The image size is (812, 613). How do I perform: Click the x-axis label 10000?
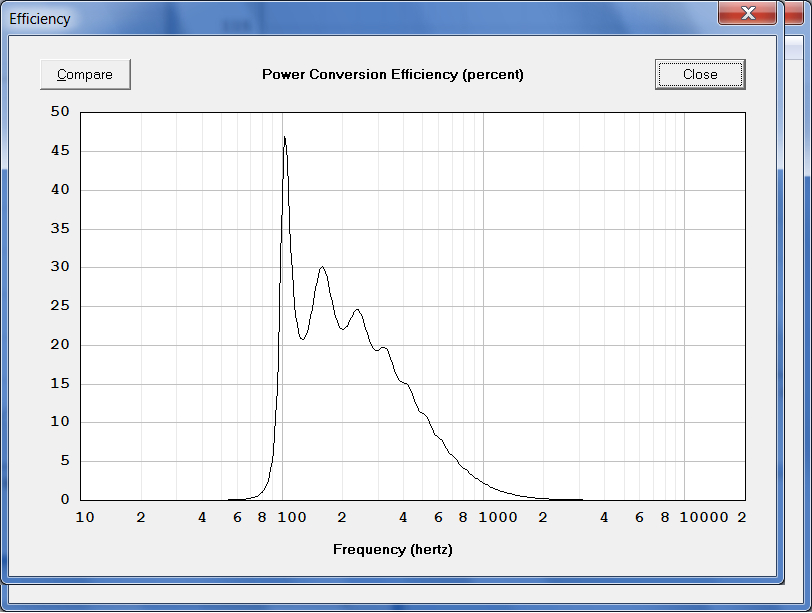[704, 517]
